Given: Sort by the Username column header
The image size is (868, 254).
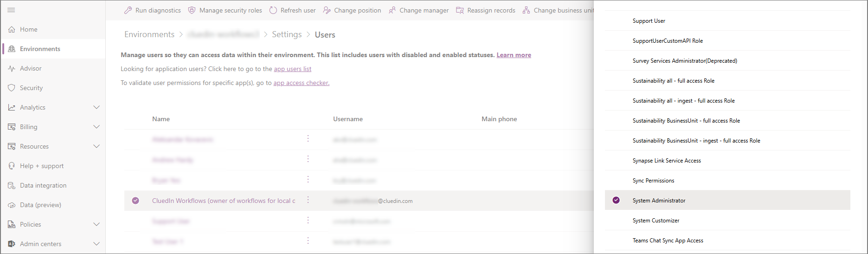Looking at the screenshot, I should tap(348, 119).
